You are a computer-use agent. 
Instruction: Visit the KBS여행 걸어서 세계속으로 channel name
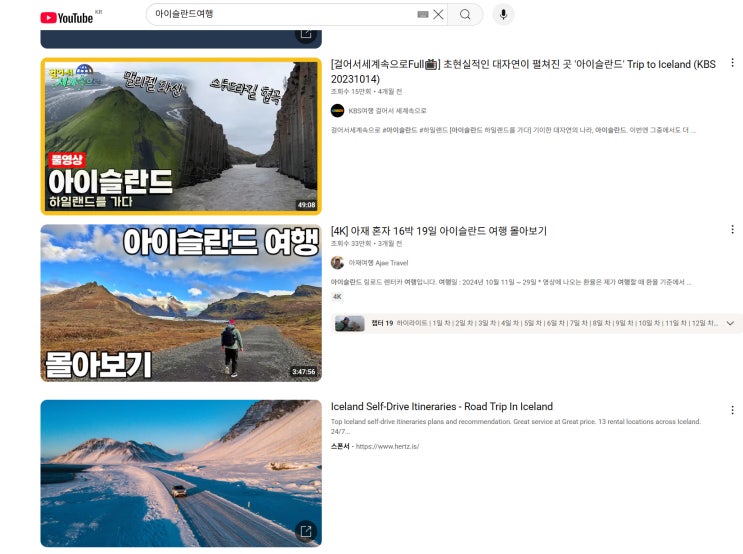[387, 111]
